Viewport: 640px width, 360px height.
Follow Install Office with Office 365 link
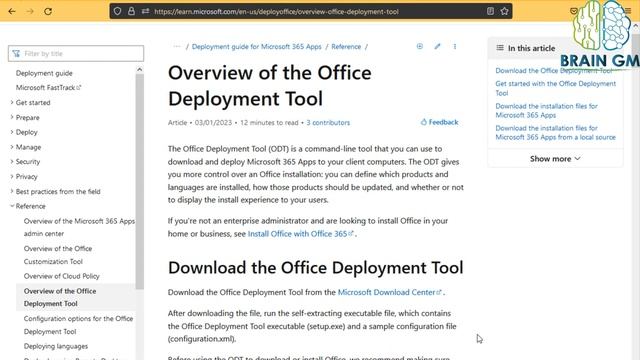pyautogui.click(x=300, y=234)
